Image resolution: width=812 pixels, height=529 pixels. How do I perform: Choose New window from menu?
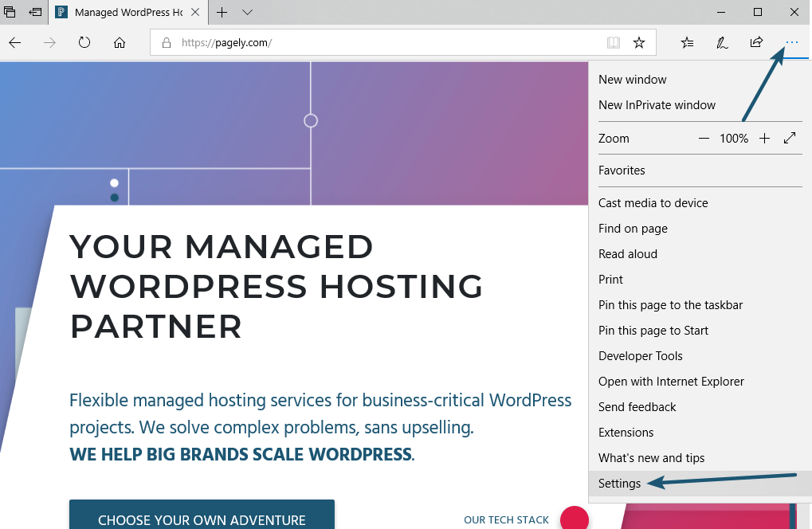[700, 79]
